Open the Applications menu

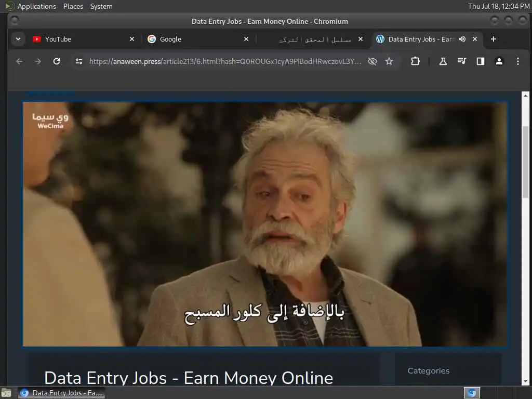tap(37, 6)
